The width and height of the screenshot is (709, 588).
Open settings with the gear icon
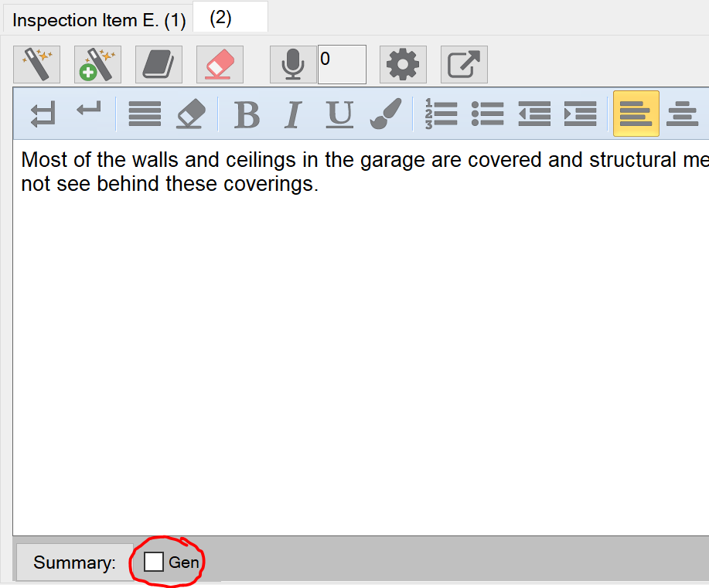[403, 64]
